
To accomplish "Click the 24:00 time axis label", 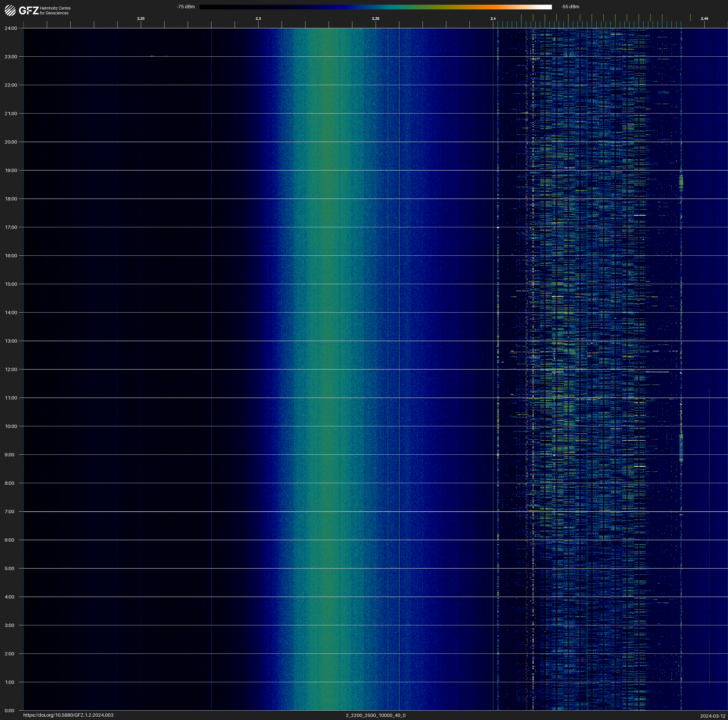I will coord(11,28).
